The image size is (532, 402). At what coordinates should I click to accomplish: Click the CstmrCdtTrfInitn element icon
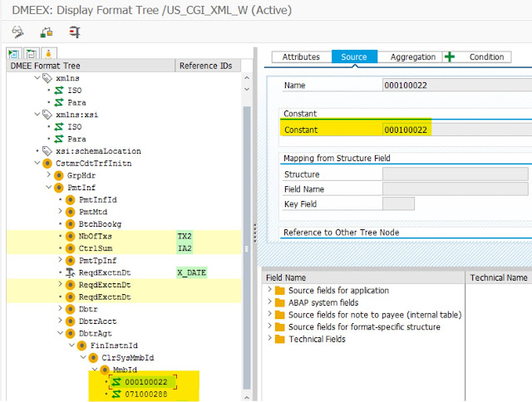pyautogui.click(x=47, y=164)
